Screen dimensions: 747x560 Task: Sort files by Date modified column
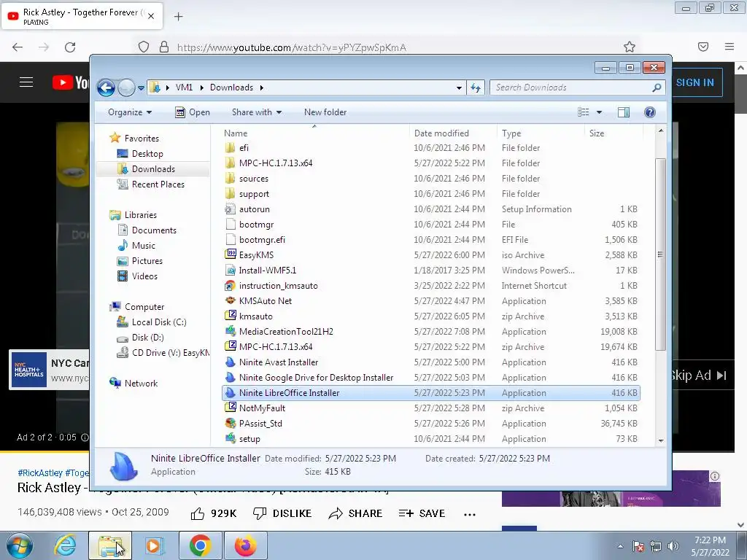point(441,133)
